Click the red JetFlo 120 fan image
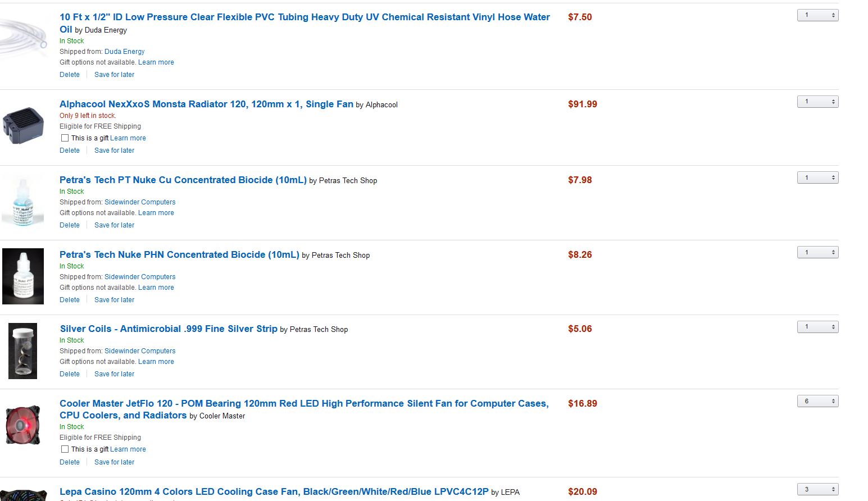The image size is (868, 501). 23,426
